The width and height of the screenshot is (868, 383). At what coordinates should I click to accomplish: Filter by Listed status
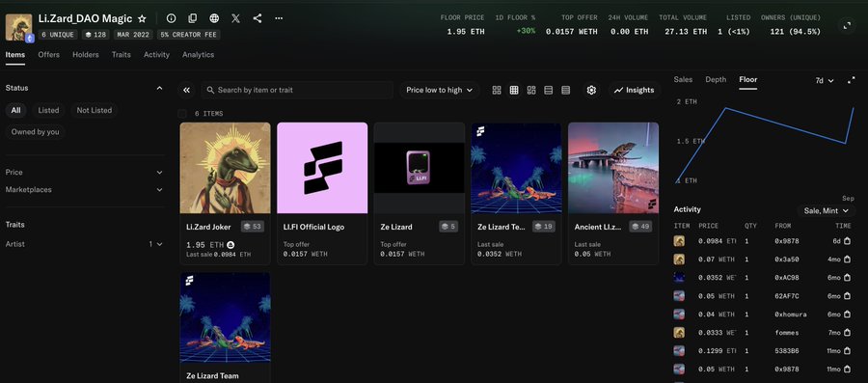click(48, 110)
